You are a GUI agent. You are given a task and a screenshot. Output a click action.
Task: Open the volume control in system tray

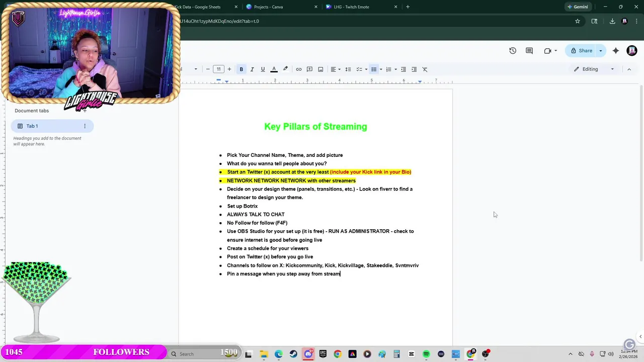click(611, 354)
